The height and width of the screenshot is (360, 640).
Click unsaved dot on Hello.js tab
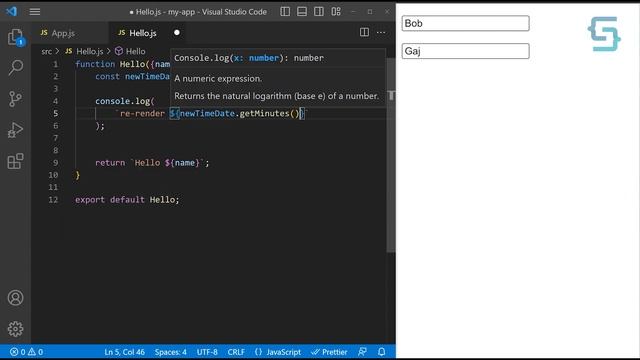click(x=177, y=33)
